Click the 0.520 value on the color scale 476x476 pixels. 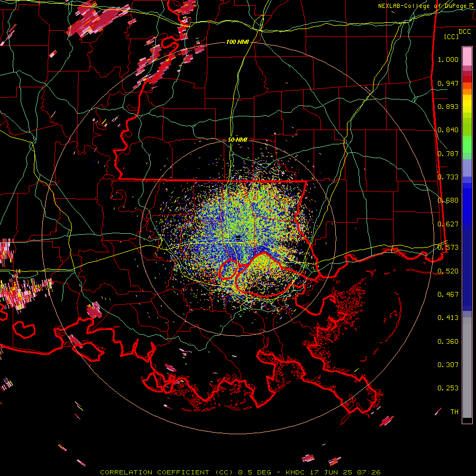pos(448,271)
